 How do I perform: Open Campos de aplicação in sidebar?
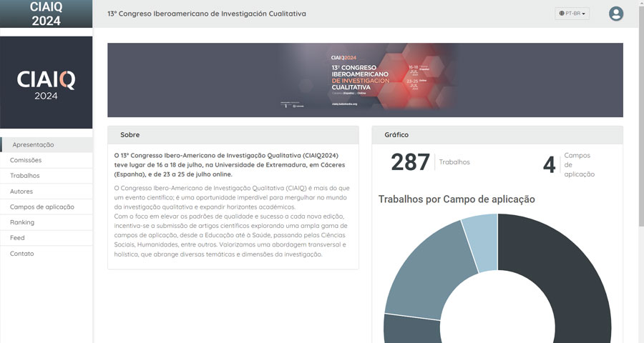click(47, 207)
